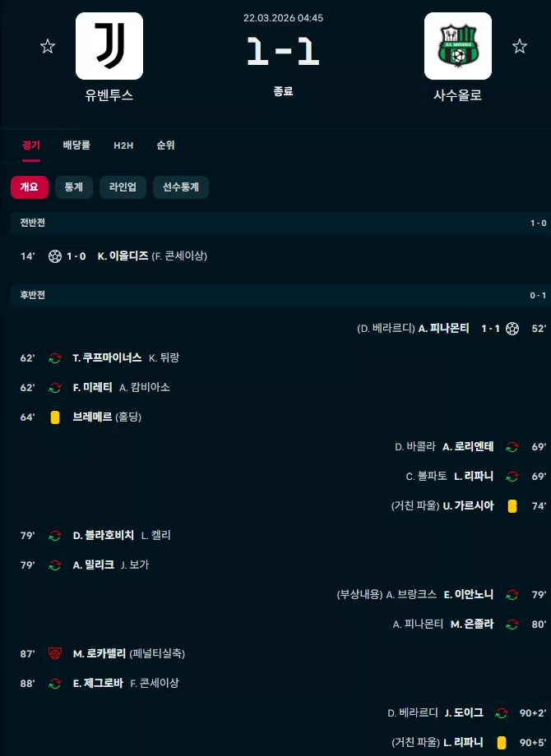
Task: Click the substitution icon next to J. 도이그
Action: pos(502,712)
